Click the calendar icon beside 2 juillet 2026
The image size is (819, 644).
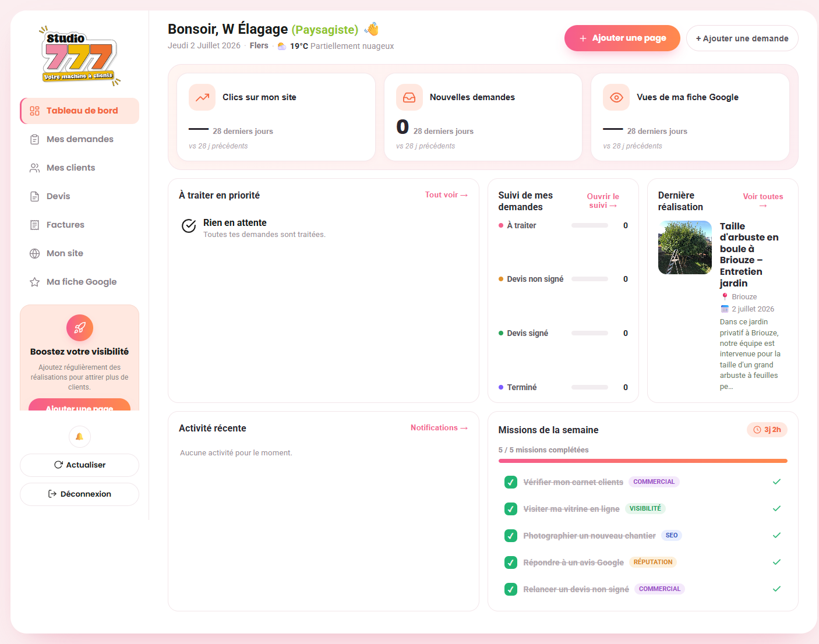point(725,309)
